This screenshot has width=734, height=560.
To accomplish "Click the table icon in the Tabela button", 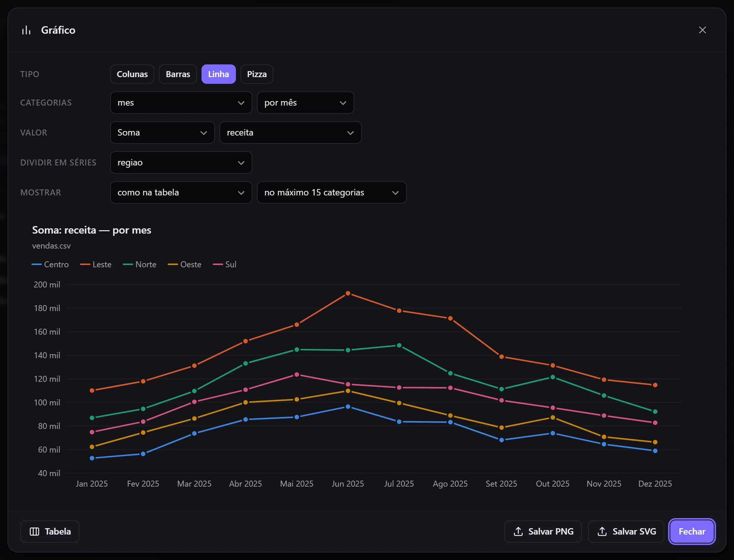I will [34, 531].
